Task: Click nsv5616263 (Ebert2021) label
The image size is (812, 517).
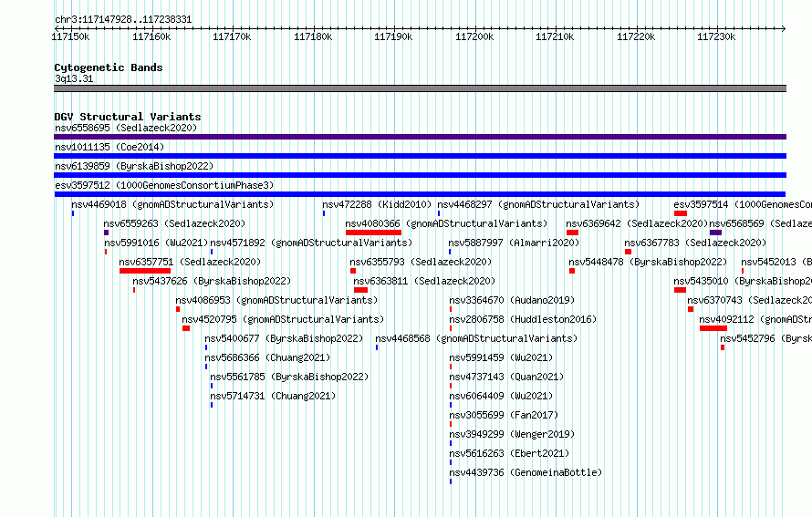Action: 509,453
